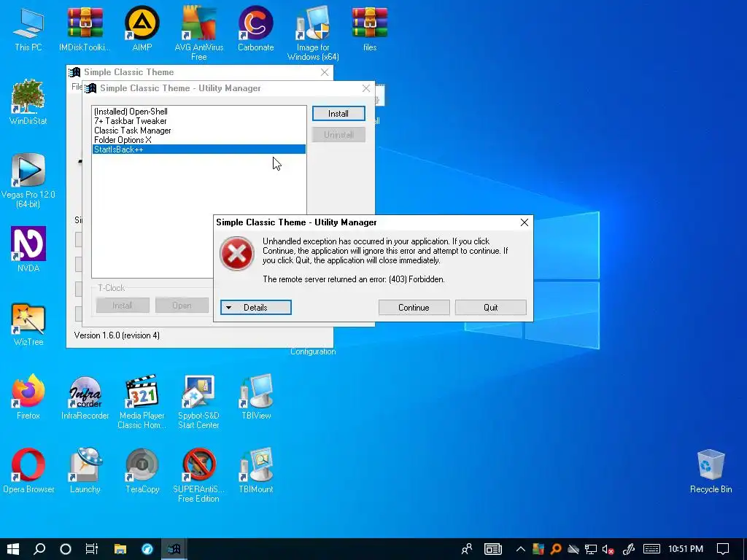Open the round blue app on the taskbar
Viewport: 747px width, 560px height.
click(147, 549)
